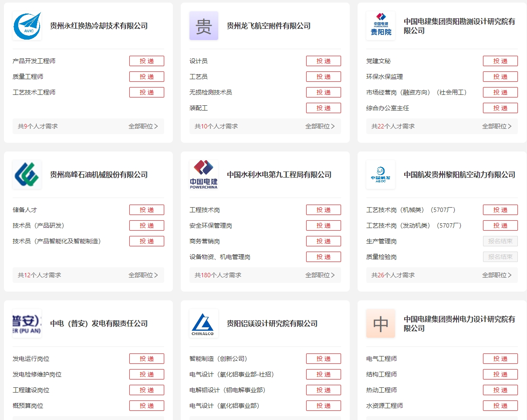Open company 贵州高峰石油机械股份有限公司
Viewport: 527px width, 420px height.
click(x=99, y=175)
